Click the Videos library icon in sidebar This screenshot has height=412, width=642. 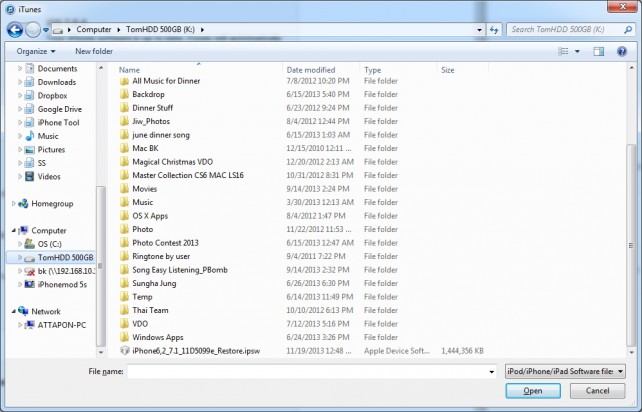pos(29,177)
